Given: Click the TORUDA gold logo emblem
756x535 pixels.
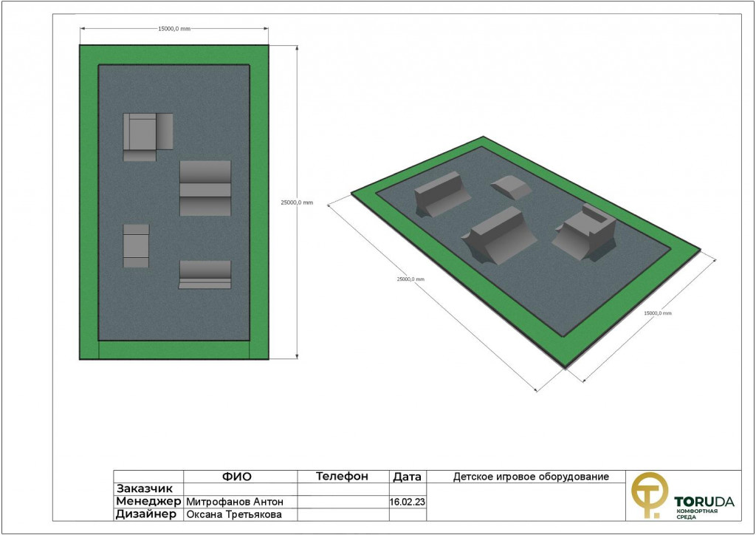Looking at the screenshot, I should click(648, 494).
